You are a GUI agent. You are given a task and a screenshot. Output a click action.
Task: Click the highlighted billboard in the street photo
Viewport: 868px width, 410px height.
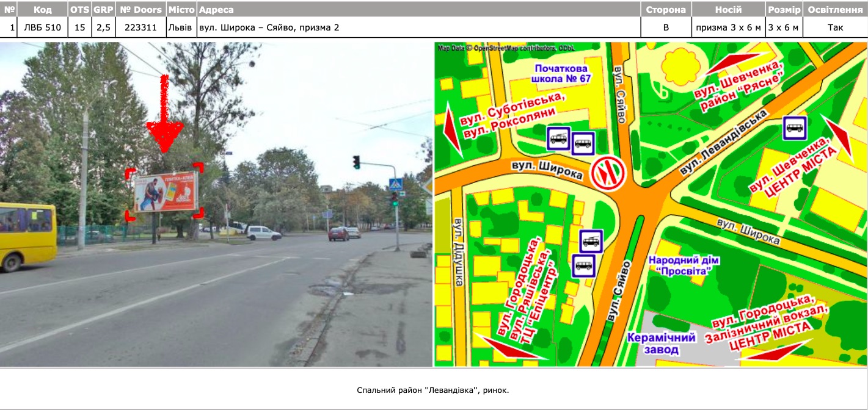pyautogui.click(x=167, y=192)
